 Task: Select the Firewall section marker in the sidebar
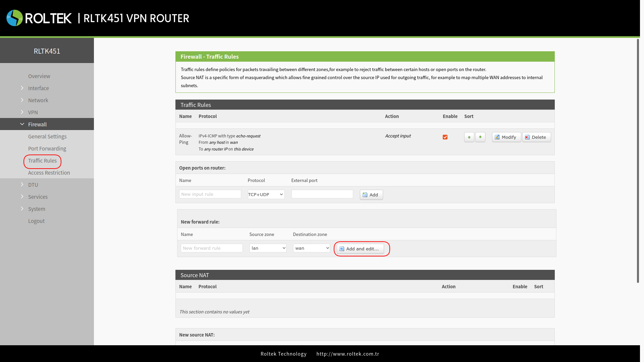coord(22,124)
